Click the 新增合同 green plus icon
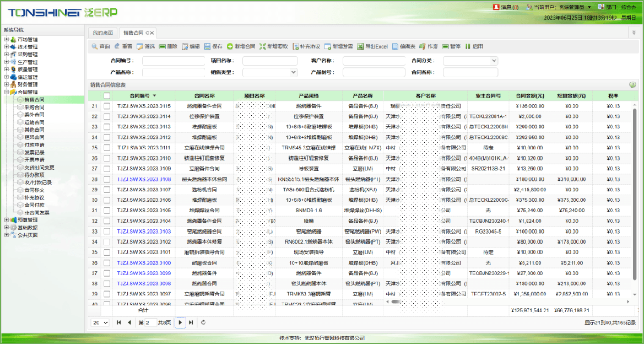This screenshot has width=644, height=344. tap(230, 47)
